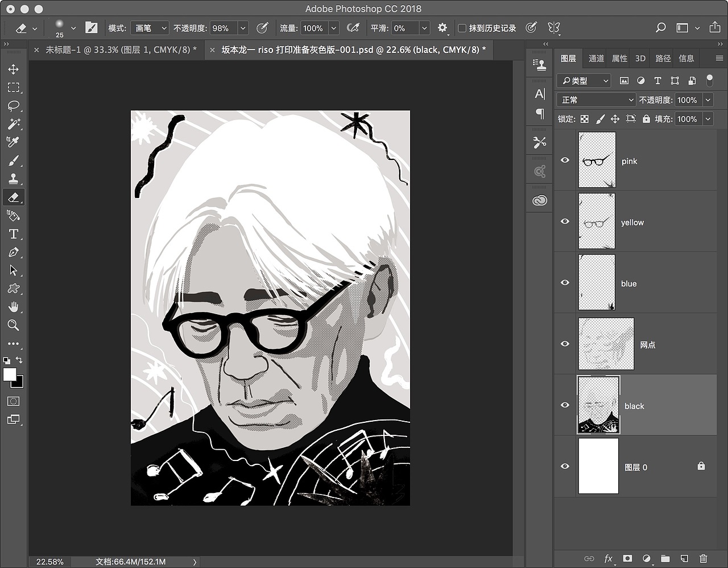Image resolution: width=728 pixels, height=568 pixels.
Task: Switch to the 通道 panel tab
Action: [595, 58]
